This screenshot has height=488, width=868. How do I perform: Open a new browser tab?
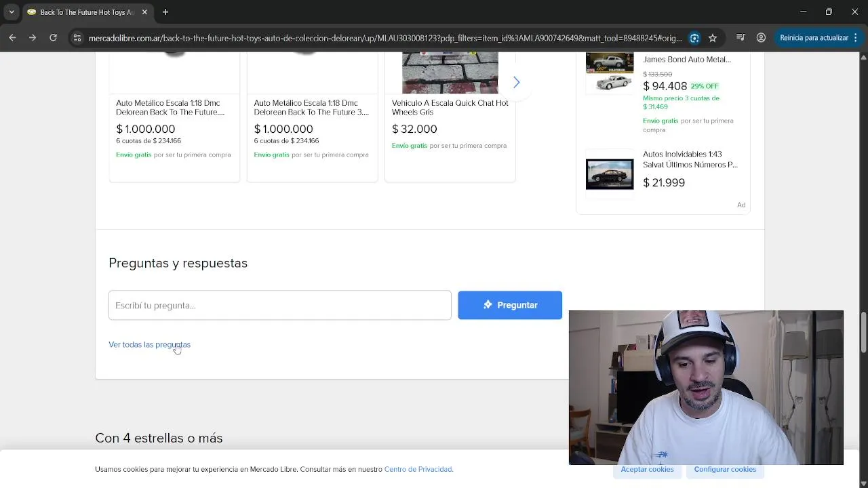click(165, 12)
